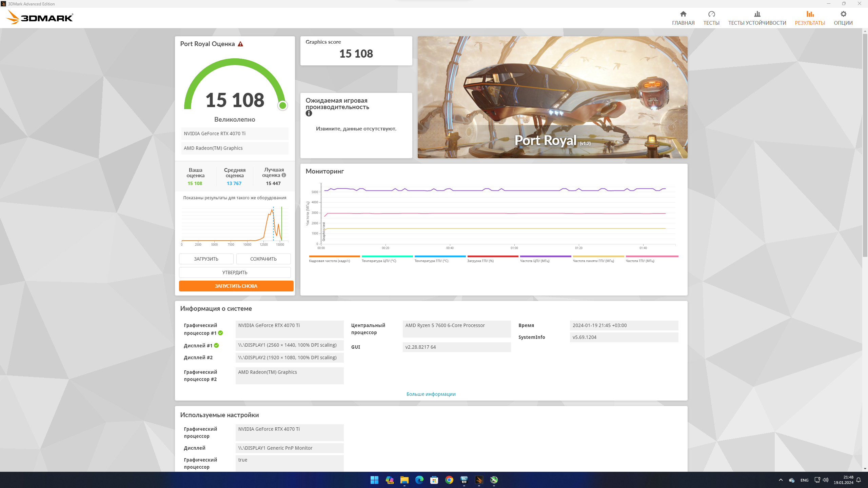The width and height of the screenshot is (868, 488).
Task: Open the Home section via house icon
Action: [x=683, y=14]
